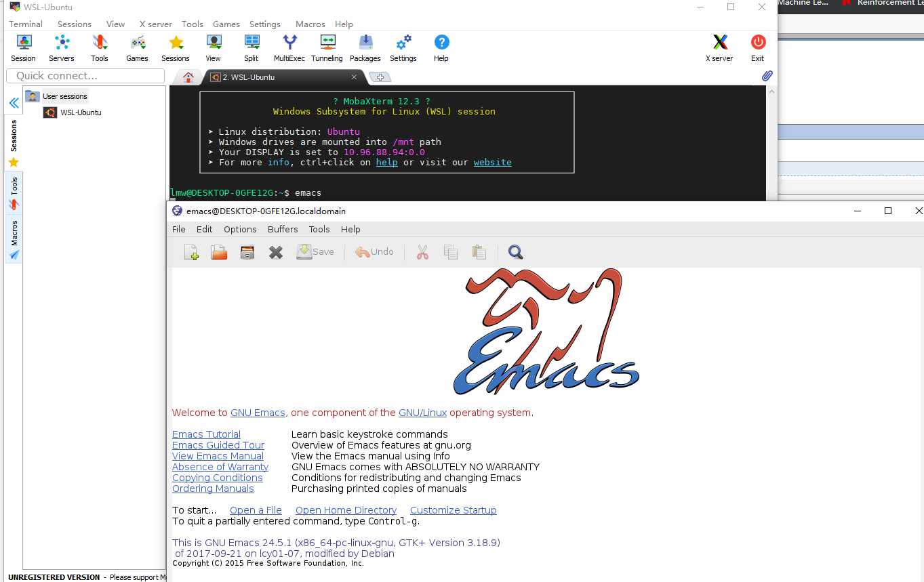Click the Absence of Warranty link

click(220, 467)
